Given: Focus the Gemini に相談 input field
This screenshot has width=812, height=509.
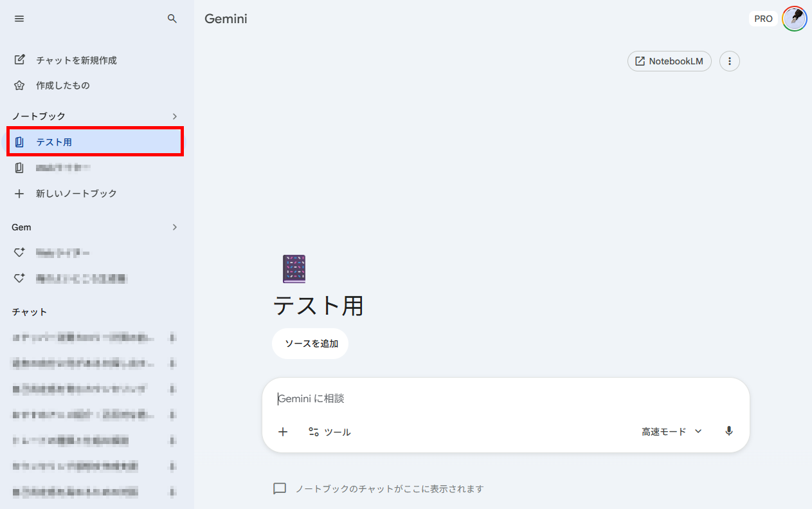Looking at the screenshot, I should 505,399.
